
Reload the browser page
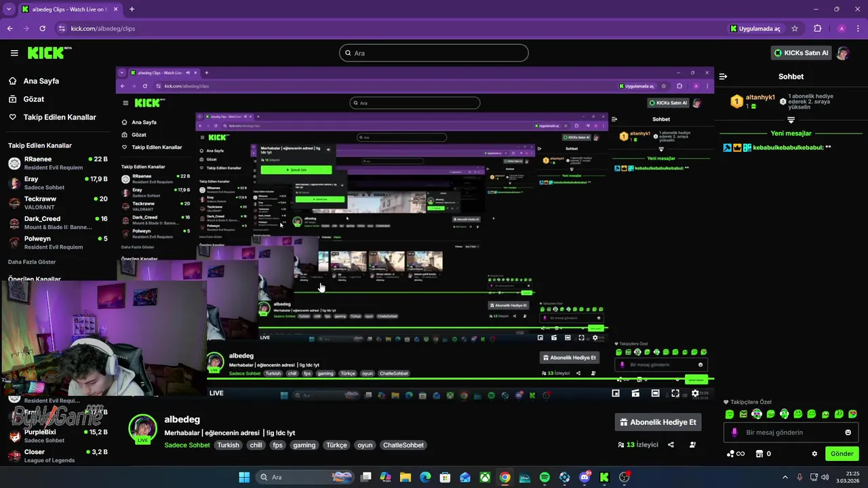(42, 28)
